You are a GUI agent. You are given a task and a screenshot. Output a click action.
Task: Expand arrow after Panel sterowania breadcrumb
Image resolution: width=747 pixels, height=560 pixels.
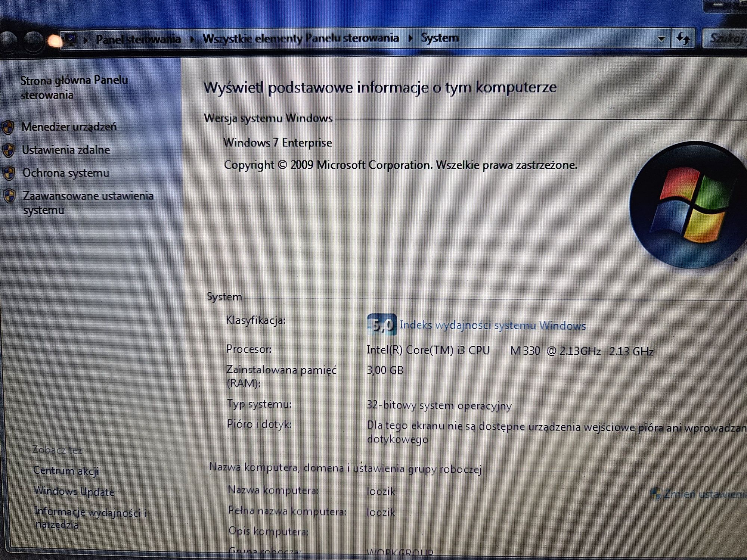click(x=192, y=39)
